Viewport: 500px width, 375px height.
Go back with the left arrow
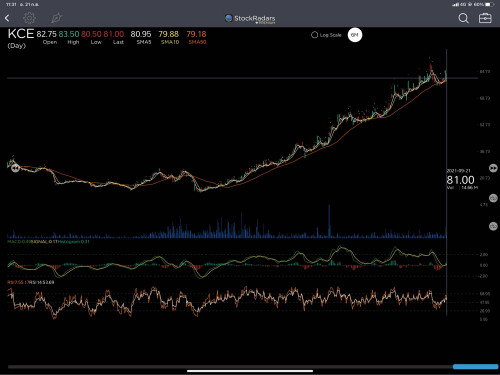[x=7, y=18]
